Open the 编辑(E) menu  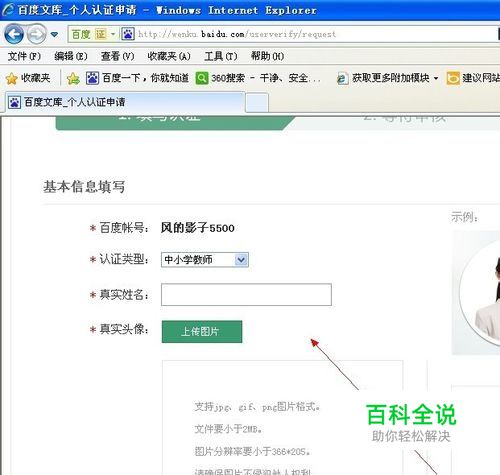pos(71,56)
